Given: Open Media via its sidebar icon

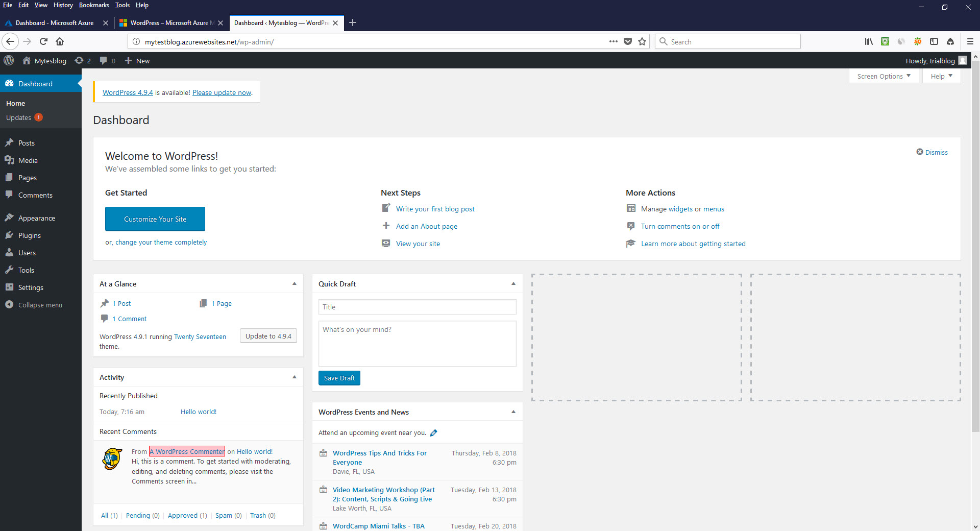Looking at the screenshot, I should click(x=10, y=160).
